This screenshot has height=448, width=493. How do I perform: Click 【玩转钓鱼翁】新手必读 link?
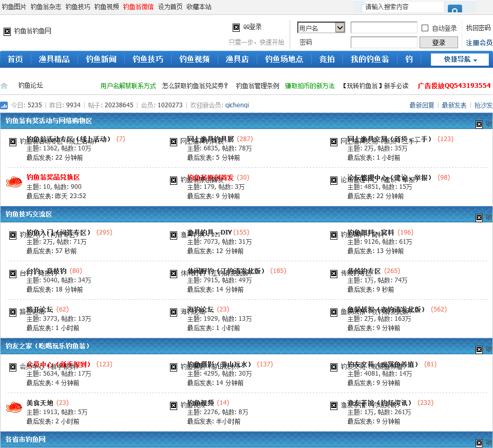tap(375, 86)
